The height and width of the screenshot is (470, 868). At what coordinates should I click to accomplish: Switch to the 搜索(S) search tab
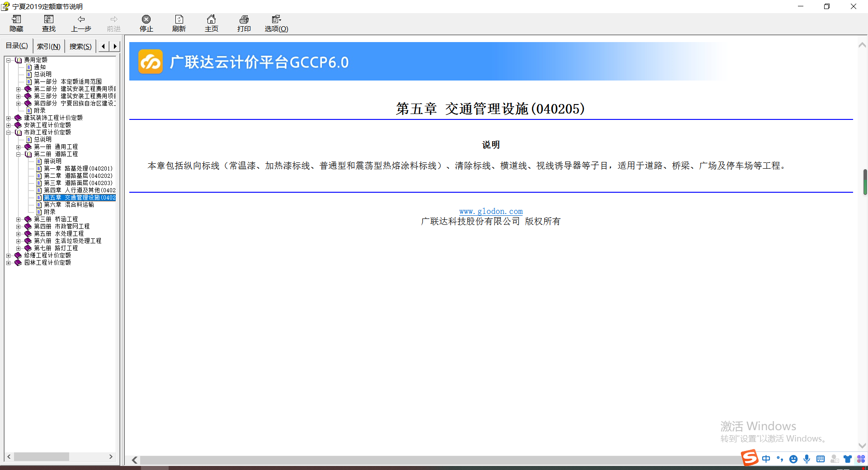point(80,46)
